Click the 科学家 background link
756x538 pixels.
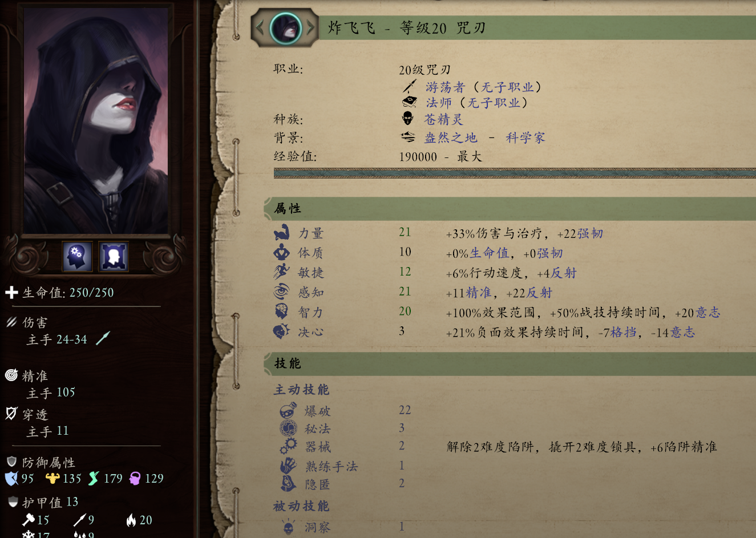(x=525, y=137)
